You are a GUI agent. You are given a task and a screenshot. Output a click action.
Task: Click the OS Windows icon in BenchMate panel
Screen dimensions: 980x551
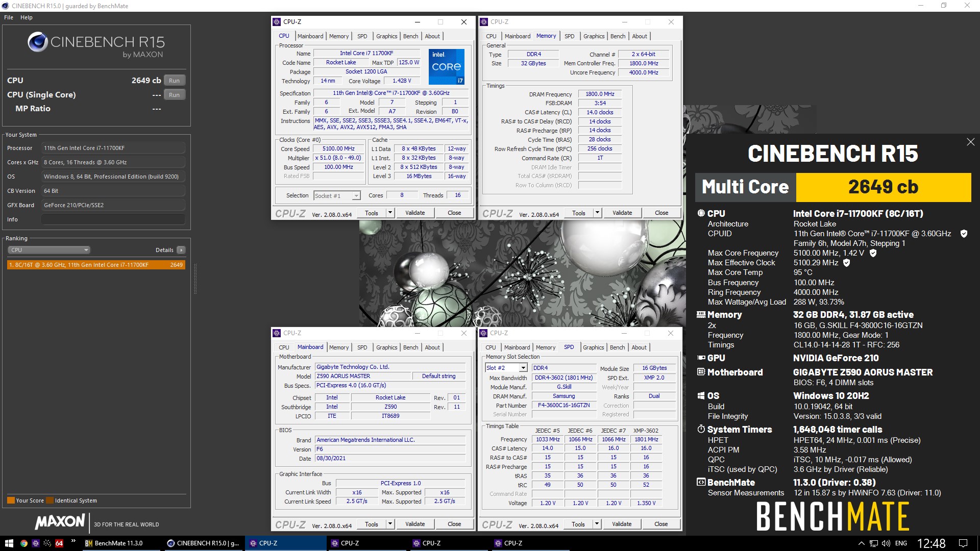[701, 395]
